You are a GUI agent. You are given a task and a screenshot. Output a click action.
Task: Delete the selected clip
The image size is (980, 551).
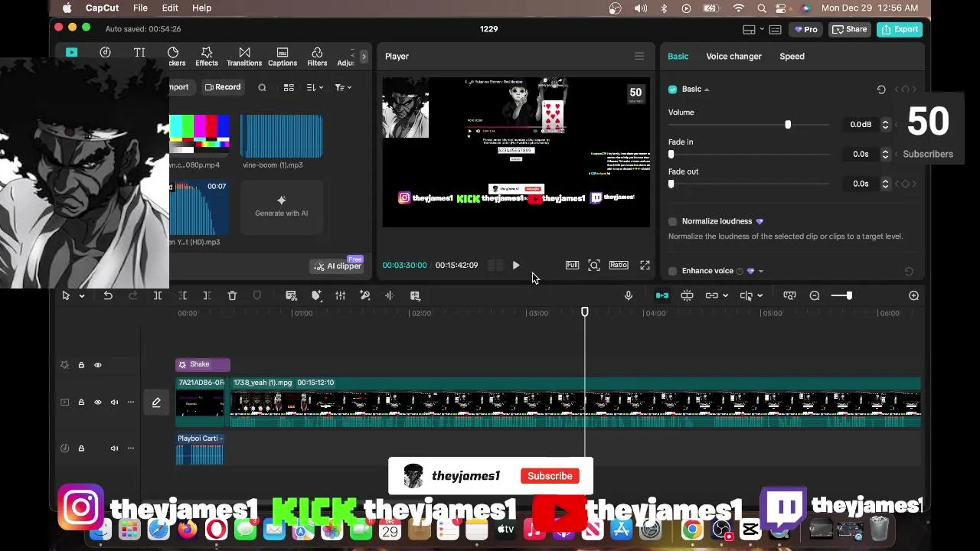(232, 295)
